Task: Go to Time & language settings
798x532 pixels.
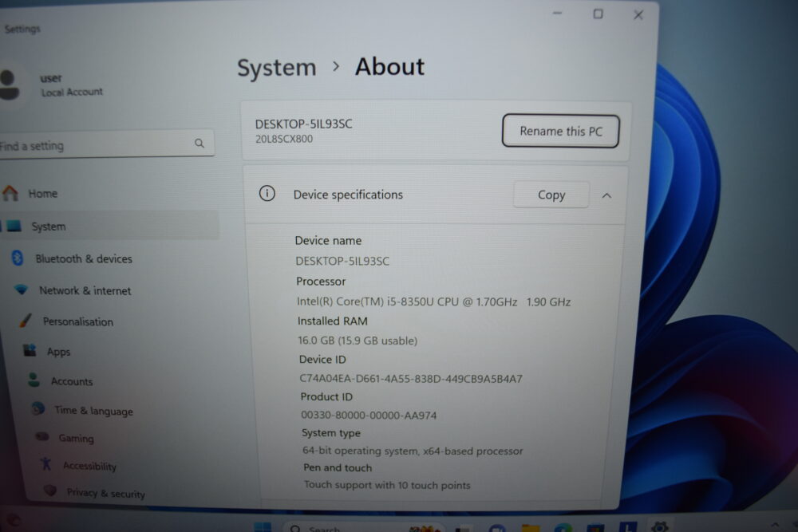Action: coord(93,411)
